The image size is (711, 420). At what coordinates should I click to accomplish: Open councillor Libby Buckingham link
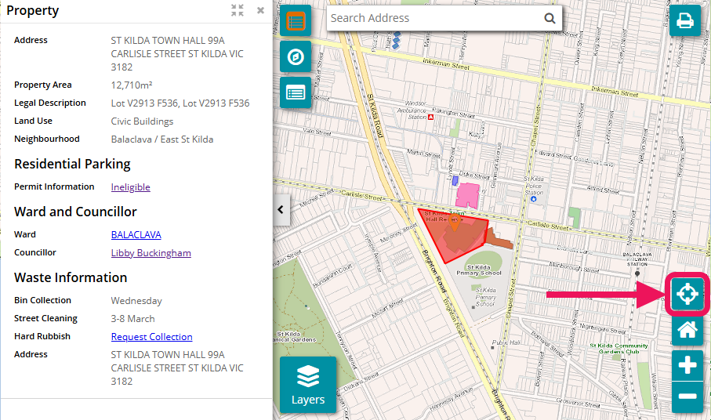tap(150, 253)
